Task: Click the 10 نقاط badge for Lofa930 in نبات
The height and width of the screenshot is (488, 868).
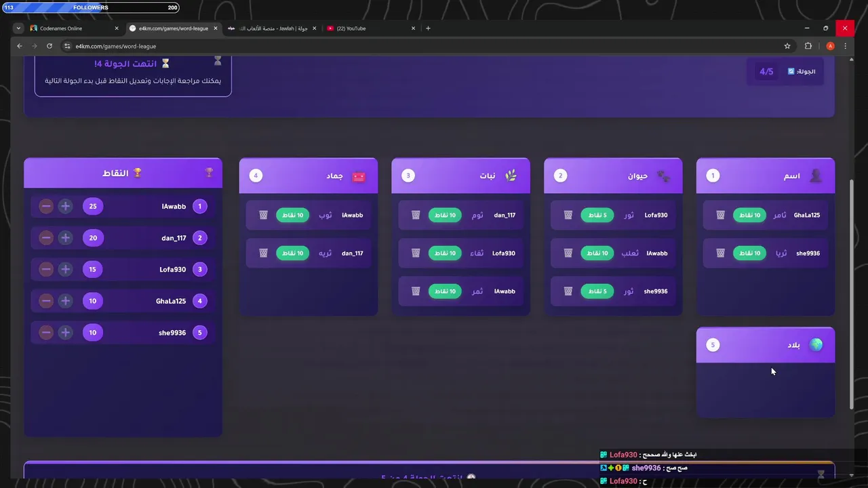Action: pos(445,253)
